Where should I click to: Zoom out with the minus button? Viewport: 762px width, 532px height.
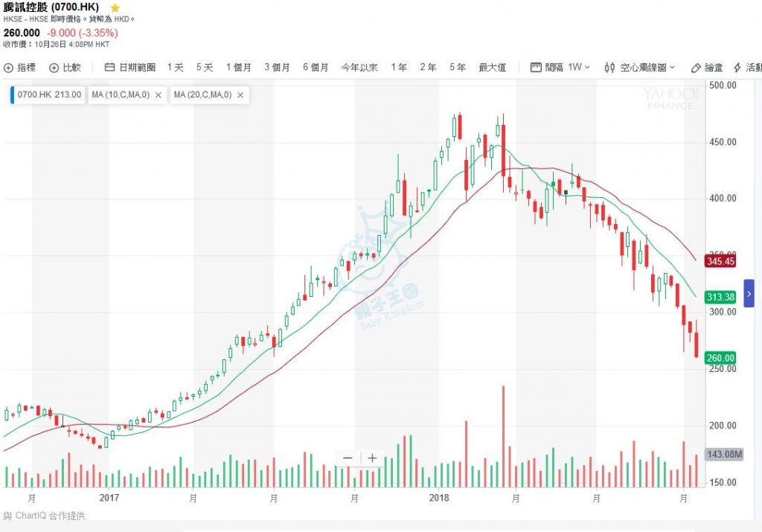(348, 458)
